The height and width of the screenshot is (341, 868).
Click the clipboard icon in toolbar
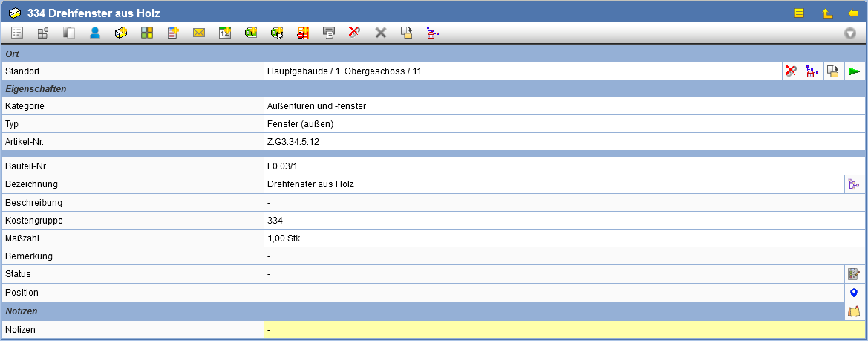[173, 33]
